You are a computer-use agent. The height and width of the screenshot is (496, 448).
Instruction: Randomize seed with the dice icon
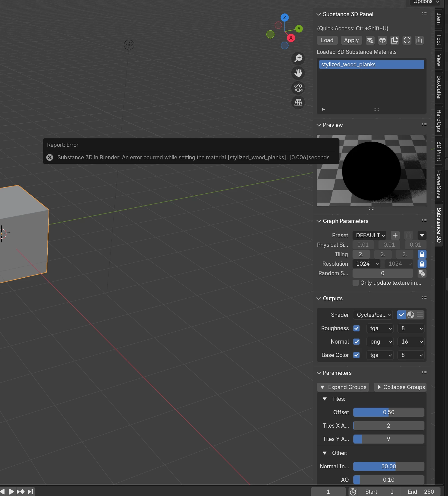point(422,273)
